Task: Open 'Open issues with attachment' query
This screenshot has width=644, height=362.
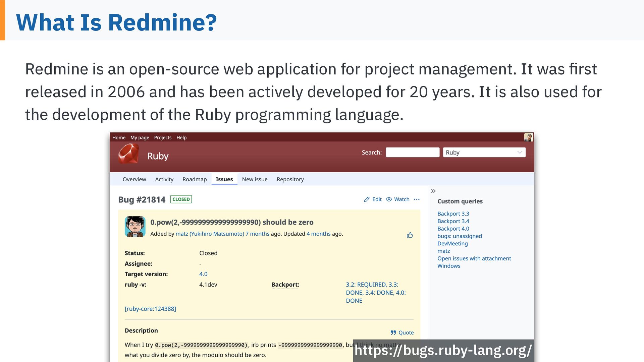Action: click(x=474, y=258)
